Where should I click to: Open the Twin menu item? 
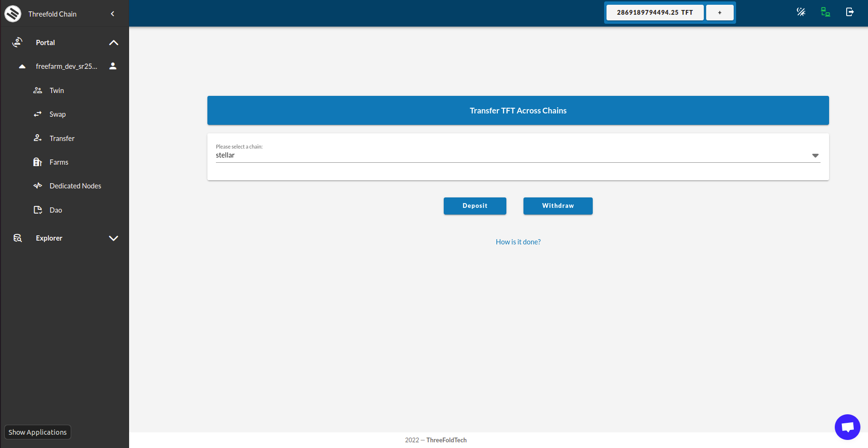point(56,91)
